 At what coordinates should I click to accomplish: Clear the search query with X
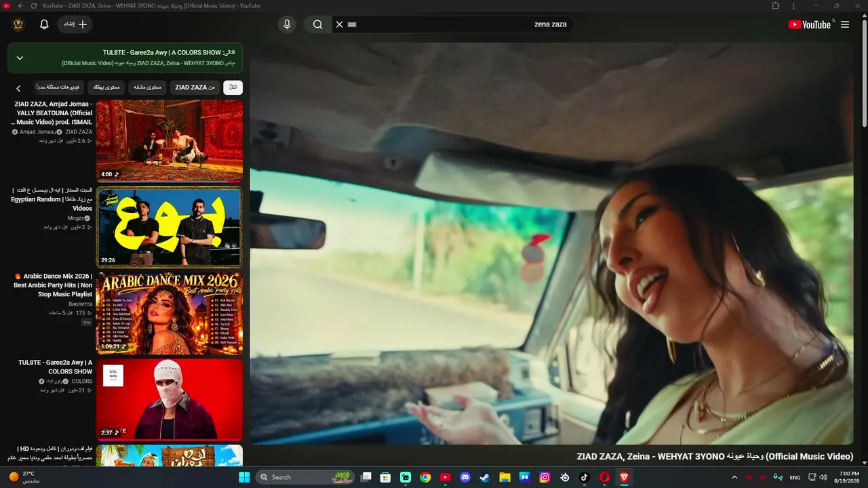point(340,24)
